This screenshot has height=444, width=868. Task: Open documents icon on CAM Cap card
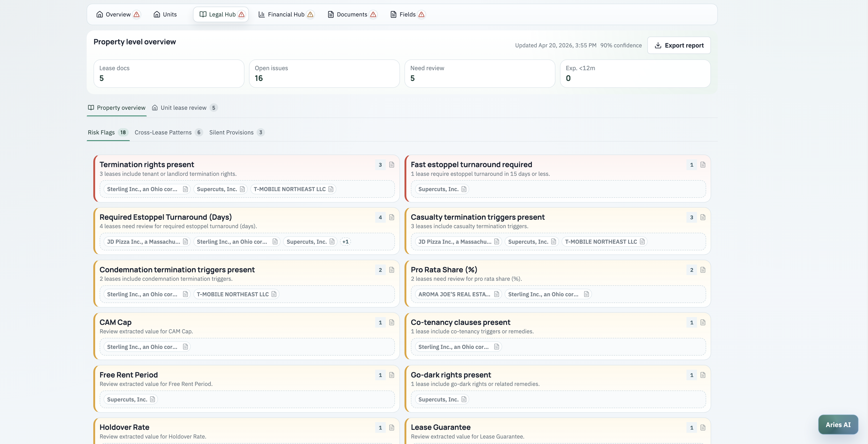(391, 322)
